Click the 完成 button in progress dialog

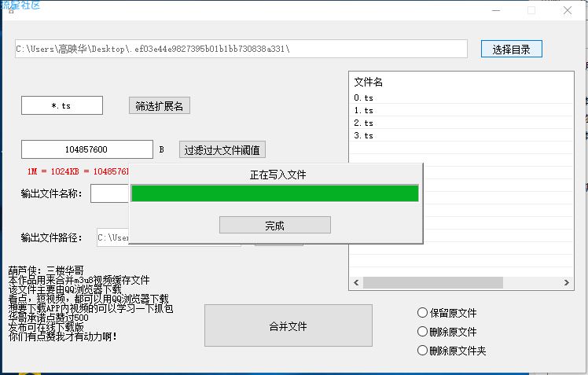(x=274, y=225)
